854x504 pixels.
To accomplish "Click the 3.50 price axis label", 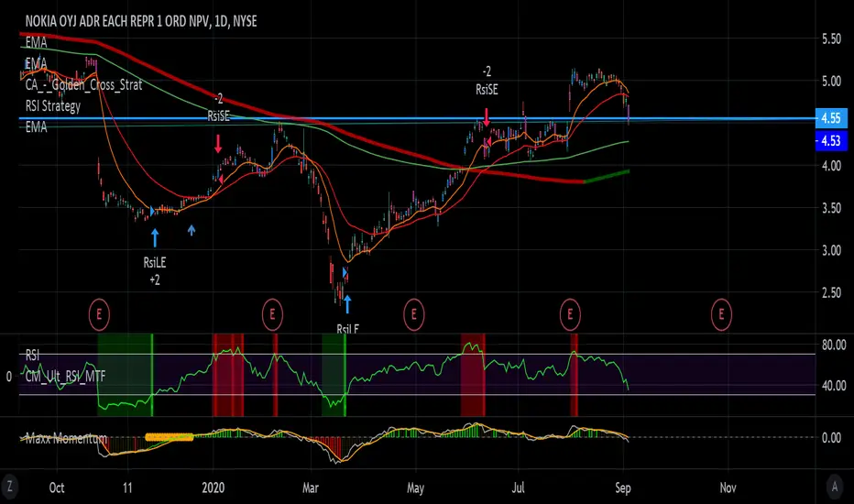I will [x=831, y=208].
